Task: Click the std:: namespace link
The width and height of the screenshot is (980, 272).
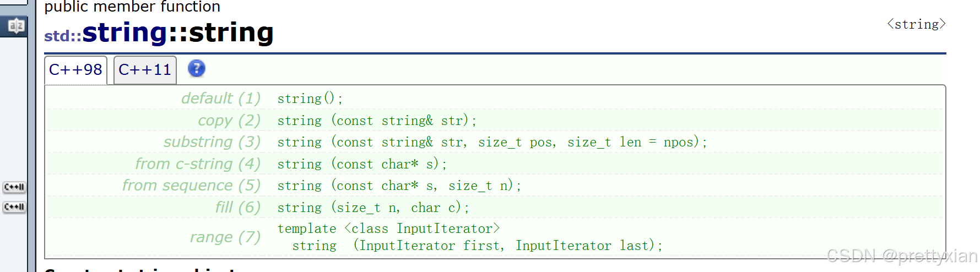Action: click(62, 36)
